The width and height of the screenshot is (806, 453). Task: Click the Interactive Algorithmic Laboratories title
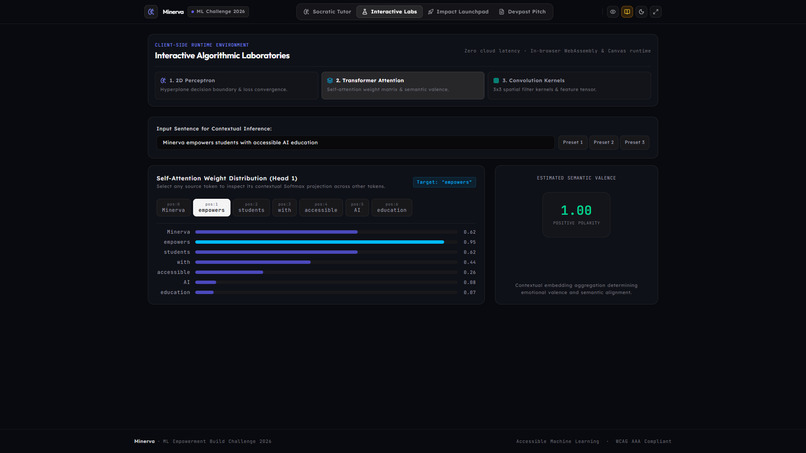coord(222,56)
